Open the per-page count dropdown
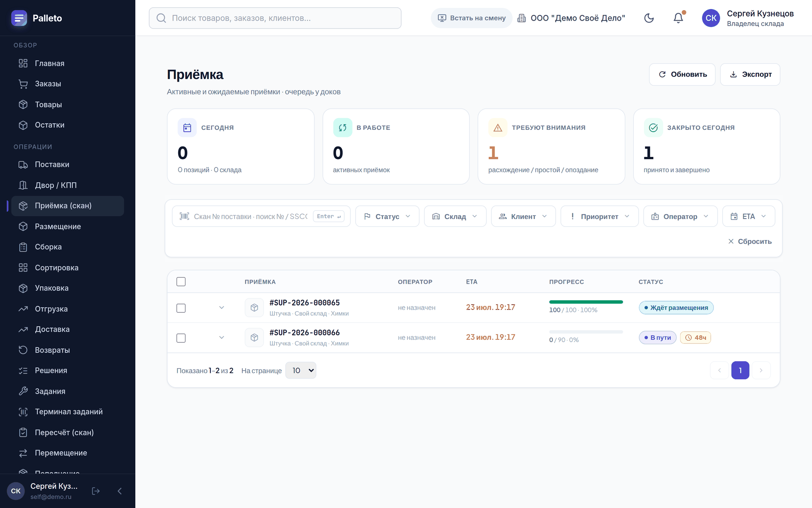Screen dimensions: 812x508 pos(301,371)
